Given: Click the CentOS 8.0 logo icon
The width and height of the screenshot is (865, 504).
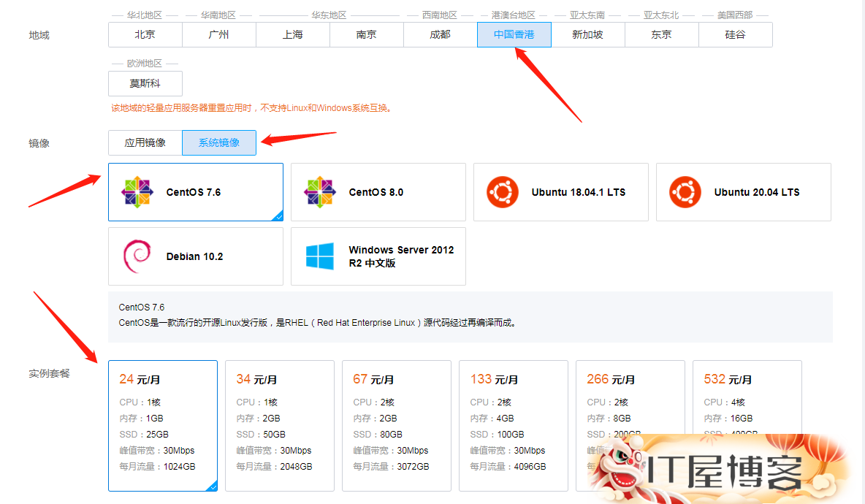Looking at the screenshot, I should tap(319, 192).
